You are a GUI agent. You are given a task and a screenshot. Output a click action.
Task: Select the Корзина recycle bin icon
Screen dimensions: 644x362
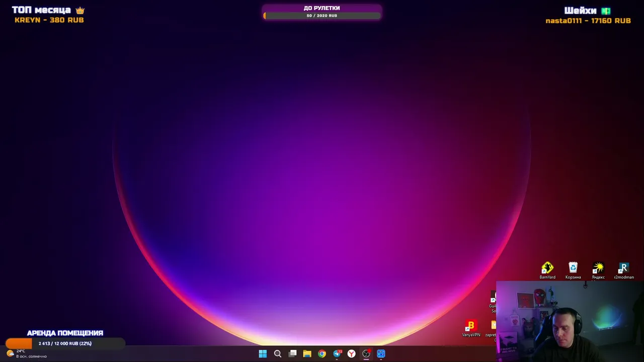point(573,270)
